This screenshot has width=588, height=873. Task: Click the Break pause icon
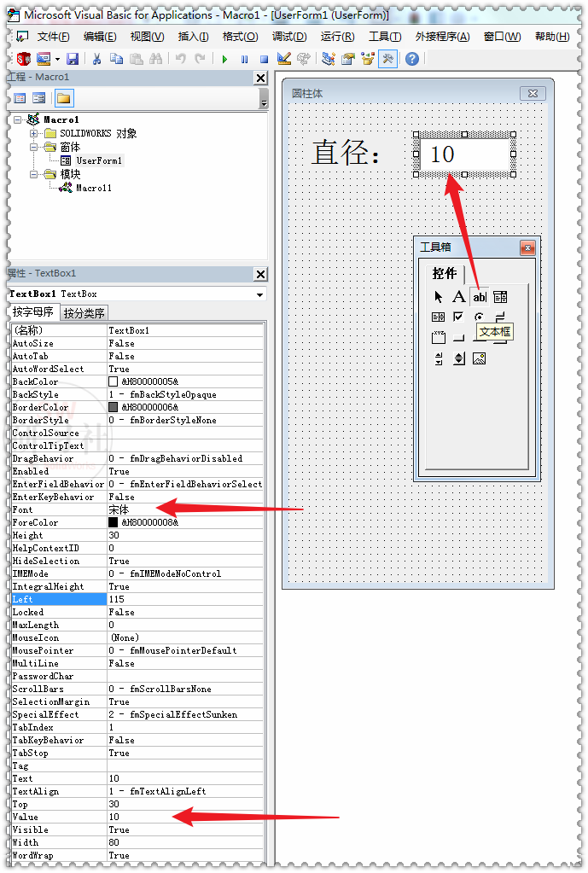[x=244, y=59]
